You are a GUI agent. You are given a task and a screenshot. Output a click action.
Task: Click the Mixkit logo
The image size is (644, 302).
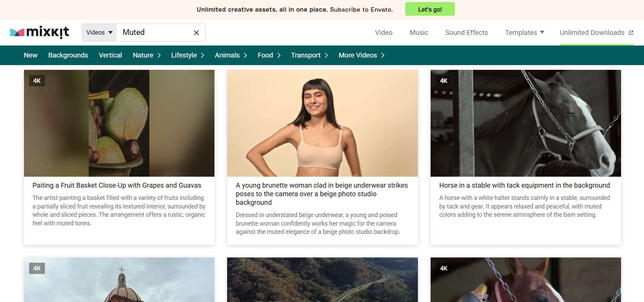pyautogui.click(x=39, y=32)
